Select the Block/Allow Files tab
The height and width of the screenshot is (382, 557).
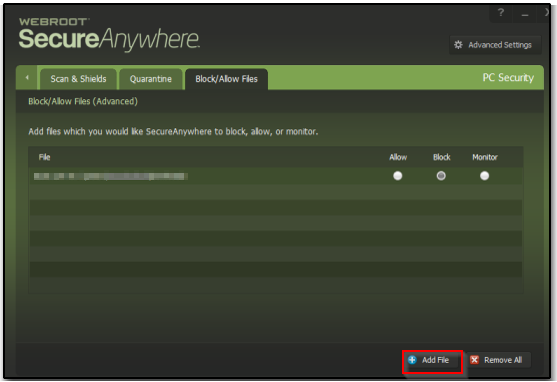[x=226, y=79]
